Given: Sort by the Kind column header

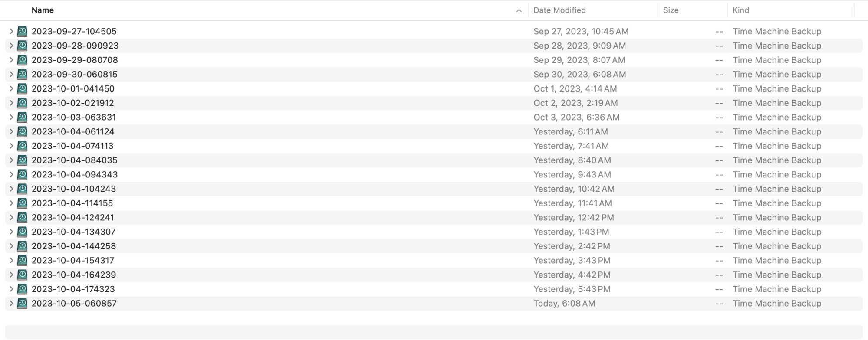Looking at the screenshot, I should [740, 10].
